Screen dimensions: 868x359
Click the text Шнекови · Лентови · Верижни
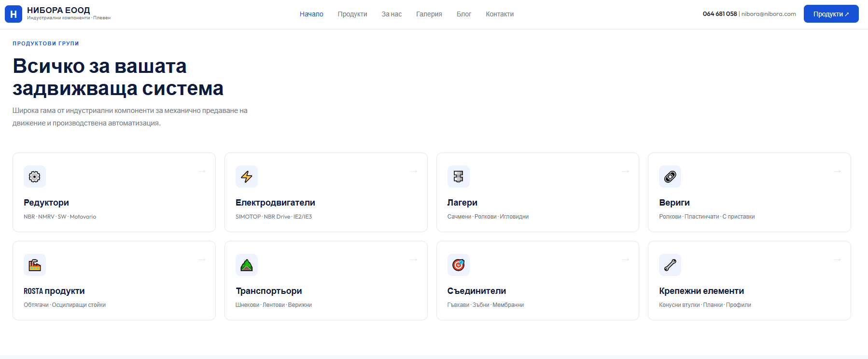[274, 305]
